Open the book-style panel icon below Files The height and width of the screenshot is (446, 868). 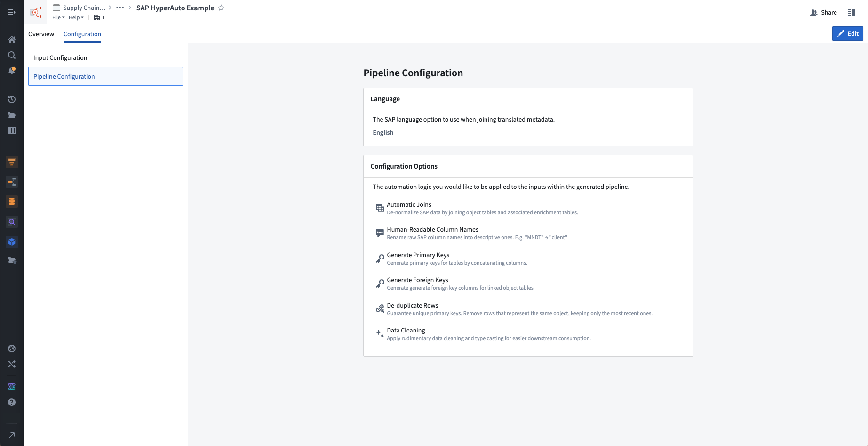coord(12,130)
